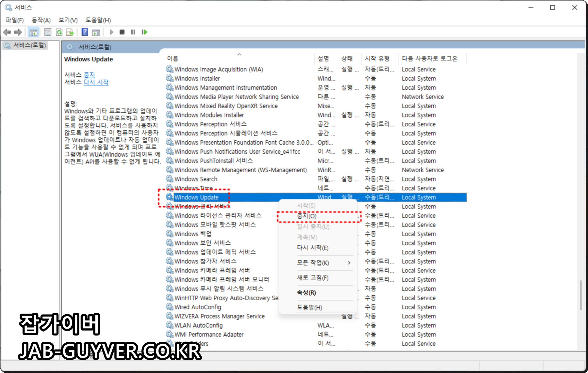Select Windows Mixed Reality OpenXR Service row

pos(316,106)
